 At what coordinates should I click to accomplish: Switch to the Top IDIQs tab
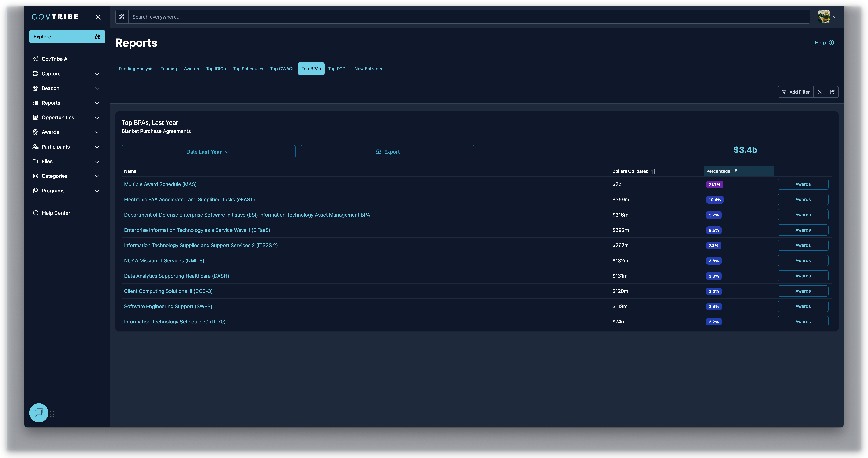point(216,69)
